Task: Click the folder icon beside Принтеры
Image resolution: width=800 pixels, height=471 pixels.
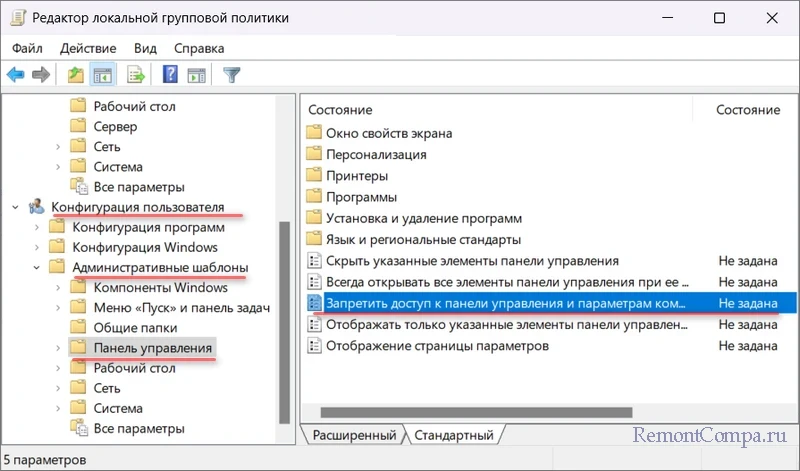Action: point(314,176)
